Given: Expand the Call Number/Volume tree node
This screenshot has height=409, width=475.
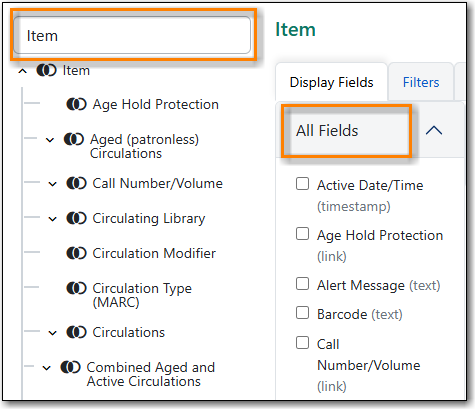Looking at the screenshot, I should tap(53, 184).
